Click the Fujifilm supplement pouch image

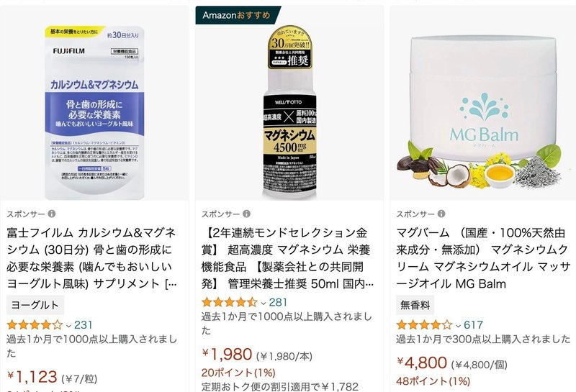pos(94,113)
